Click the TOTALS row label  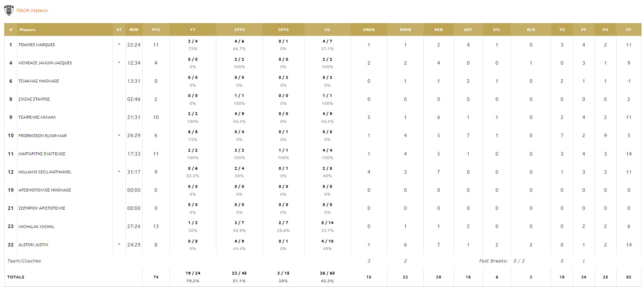(16, 277)
